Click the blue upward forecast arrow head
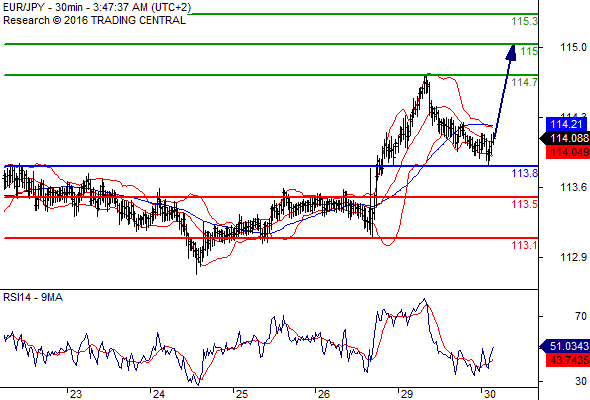The height and width of the screenshot is (400, 590). [x=511, y=53]
